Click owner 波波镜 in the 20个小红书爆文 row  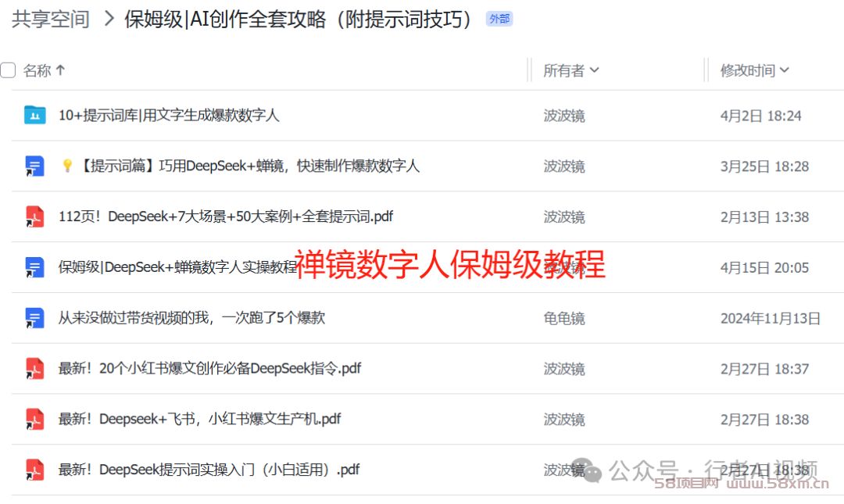point(564,369)
